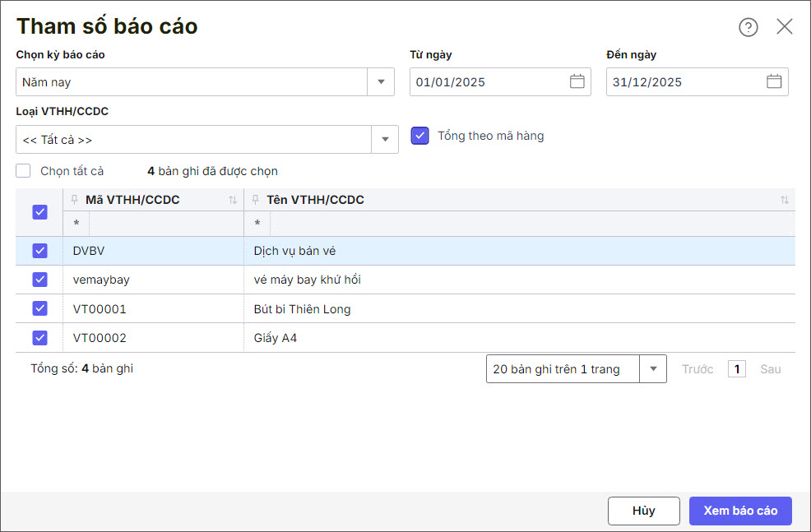Sort by Tên VTHH/CCDC column arrows

coord(784,200)
